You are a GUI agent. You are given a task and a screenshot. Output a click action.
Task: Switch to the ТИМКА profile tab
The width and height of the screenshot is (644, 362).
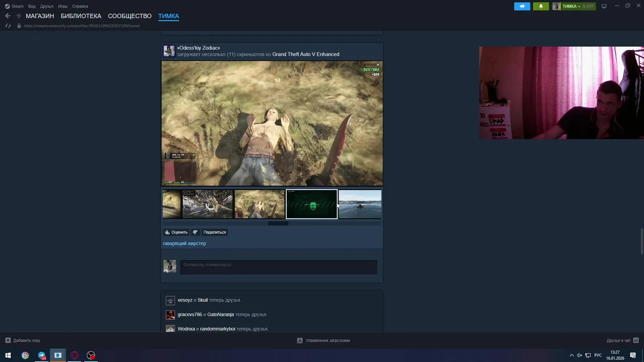point(169,16)
